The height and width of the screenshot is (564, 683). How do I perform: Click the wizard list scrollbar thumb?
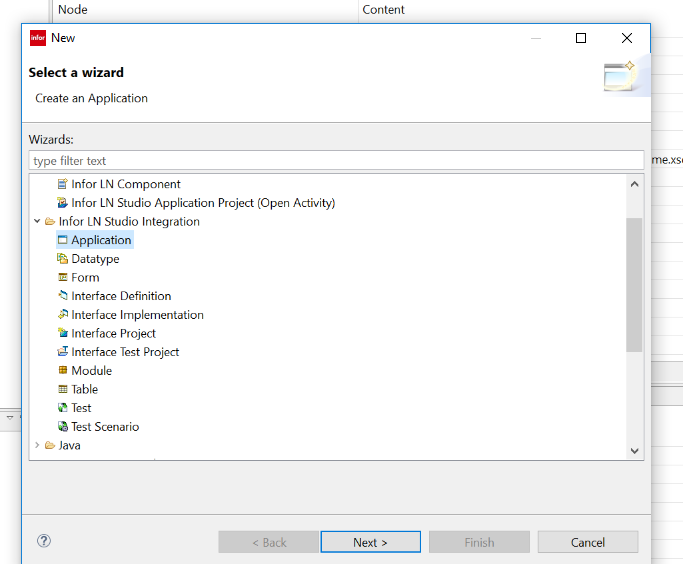pos(634,285)
